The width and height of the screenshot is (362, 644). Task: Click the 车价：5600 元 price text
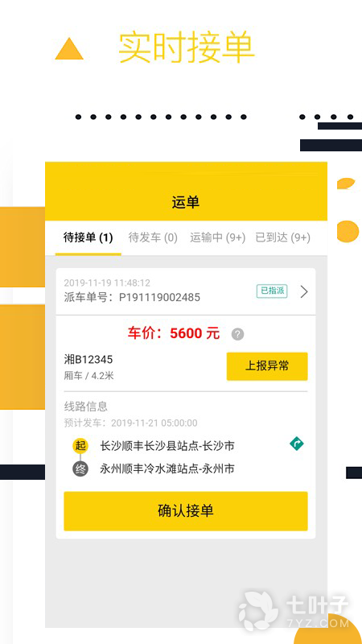pos(173,333)
